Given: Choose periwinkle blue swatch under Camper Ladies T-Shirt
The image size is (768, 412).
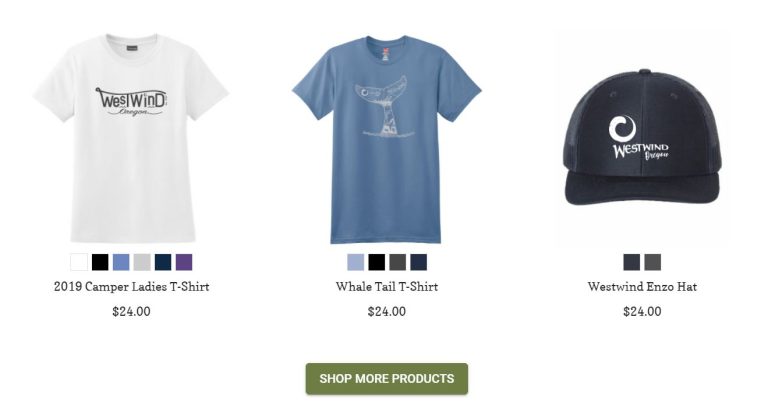Looking at the screenshot, I should [121, 262].
